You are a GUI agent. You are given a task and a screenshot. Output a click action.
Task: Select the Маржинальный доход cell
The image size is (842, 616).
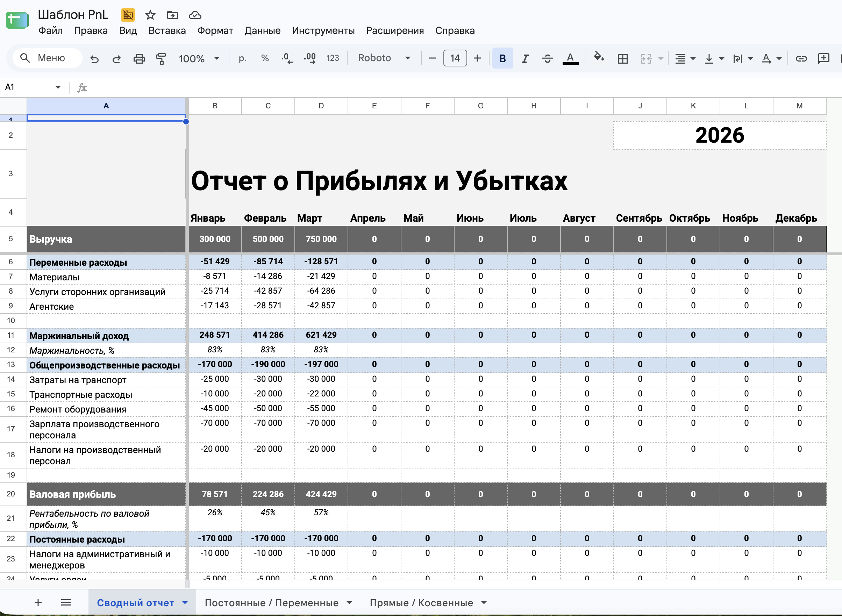click(x=106, y=336)
